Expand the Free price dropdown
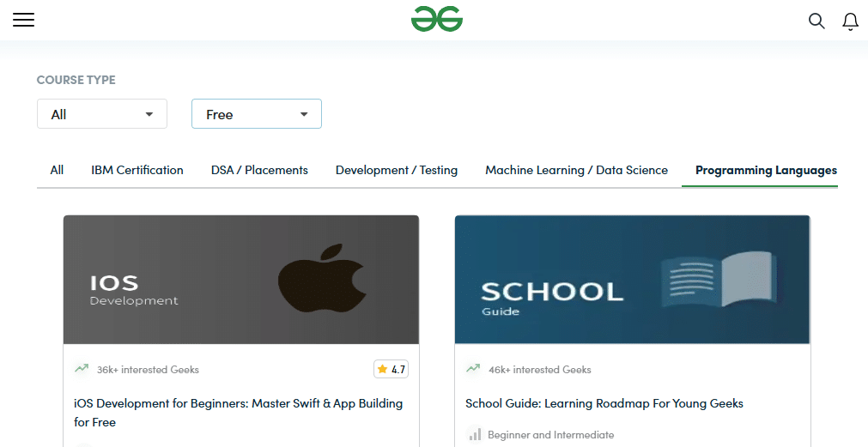 click(257, 114)
